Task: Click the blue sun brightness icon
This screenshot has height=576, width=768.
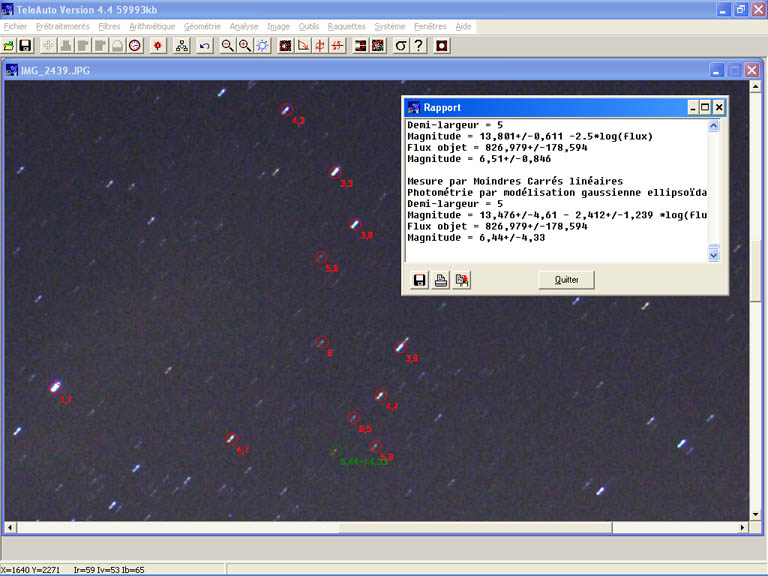Action: (x=263, y=46)
